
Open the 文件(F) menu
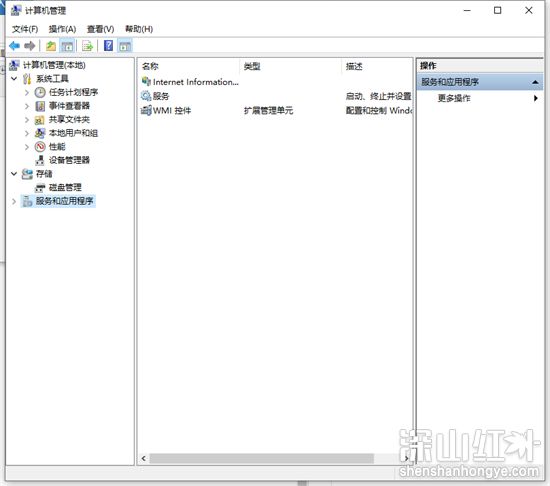tap(25, 29)
